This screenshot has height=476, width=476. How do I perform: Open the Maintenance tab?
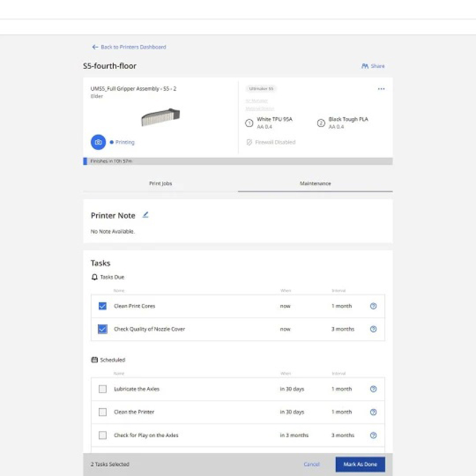coord(315,184)
